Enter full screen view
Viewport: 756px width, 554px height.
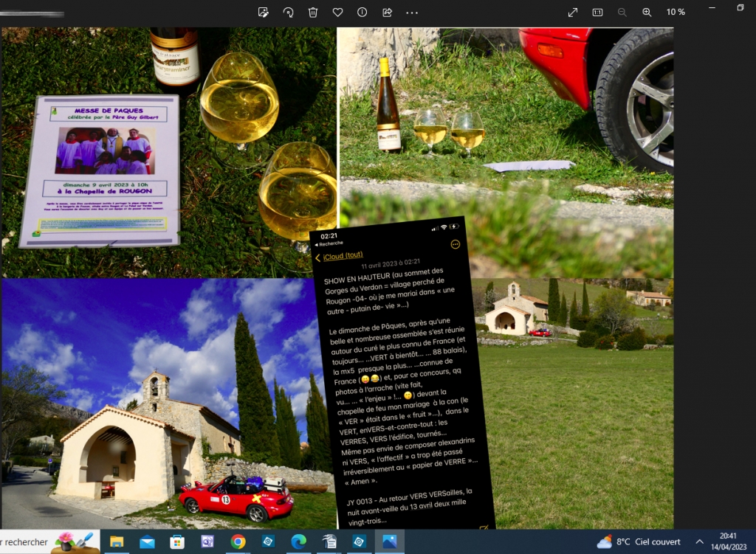(x=573, y=13)
